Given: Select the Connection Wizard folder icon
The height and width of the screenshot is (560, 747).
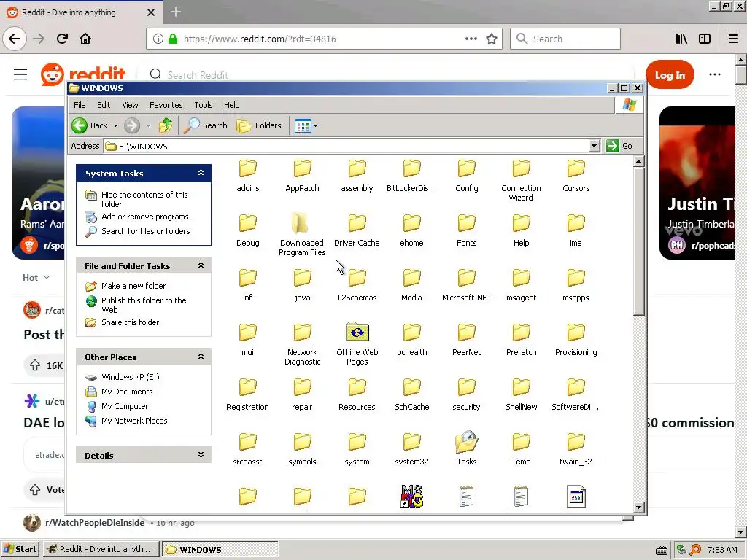Looking at the screenshot, I should (x=521, y=168).
